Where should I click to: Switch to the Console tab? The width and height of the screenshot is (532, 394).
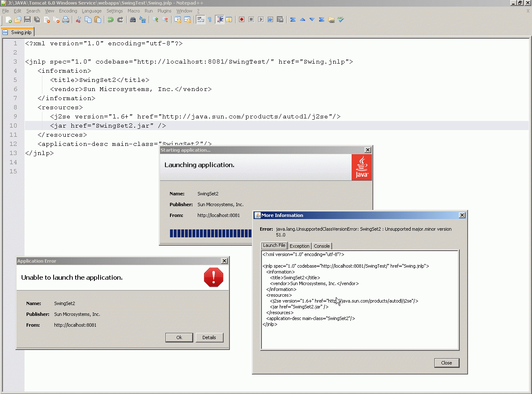click(322, 246)
